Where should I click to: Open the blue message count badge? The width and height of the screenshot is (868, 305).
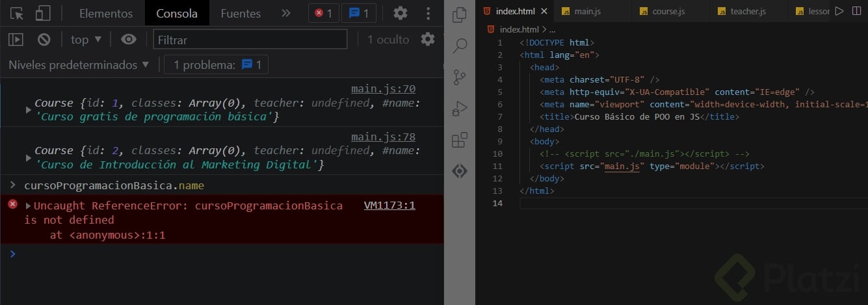click(358, 13)
